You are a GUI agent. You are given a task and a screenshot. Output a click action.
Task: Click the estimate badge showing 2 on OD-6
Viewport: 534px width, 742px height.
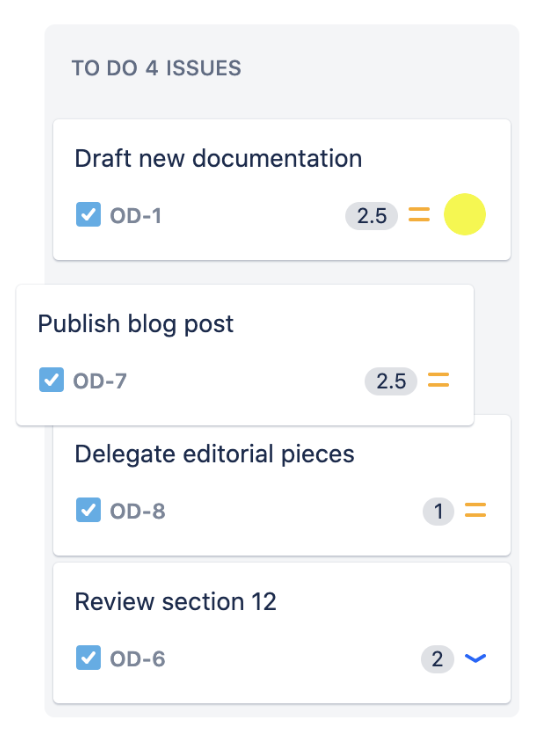coord(437,659)
